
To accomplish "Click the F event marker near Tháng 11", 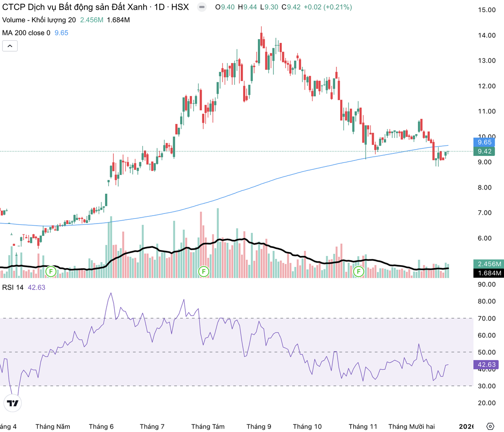I will pos(359,271).
